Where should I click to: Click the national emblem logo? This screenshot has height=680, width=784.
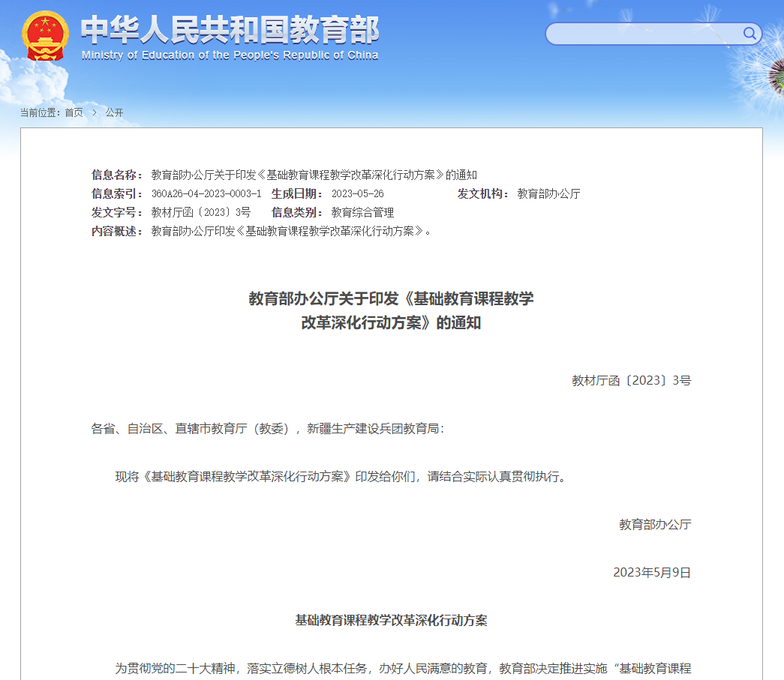coord(46,35)
